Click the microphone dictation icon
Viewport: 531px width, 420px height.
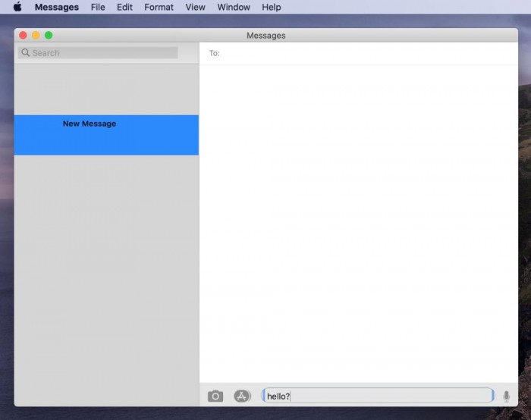pos(506,396)
